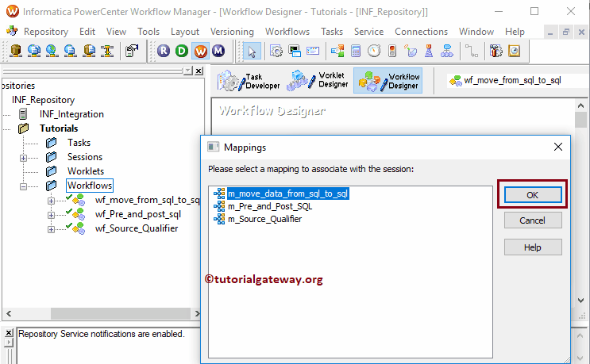This screenshot has width=590, height=364.
Task: Select the arrow pointer tool
Action: [252, 51]
